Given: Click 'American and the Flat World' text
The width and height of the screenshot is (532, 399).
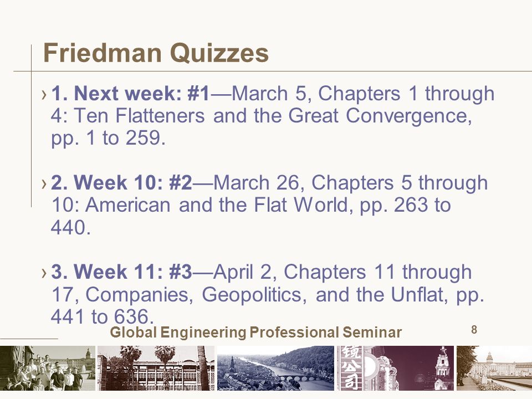Looking at the screenshot, I should 217,205.
